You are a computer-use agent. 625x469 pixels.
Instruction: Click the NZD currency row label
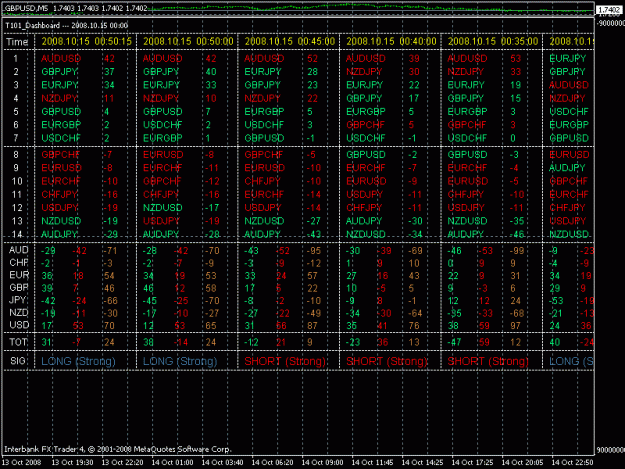pos(19,312)
